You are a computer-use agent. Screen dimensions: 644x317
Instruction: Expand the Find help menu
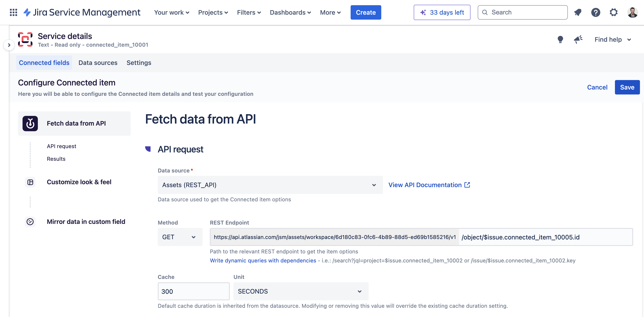612,39
